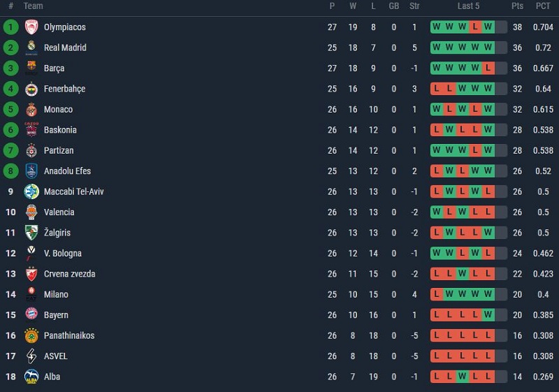
Task: Click the Maccabi Tel-Aviv logo
Action: point(31,191)
